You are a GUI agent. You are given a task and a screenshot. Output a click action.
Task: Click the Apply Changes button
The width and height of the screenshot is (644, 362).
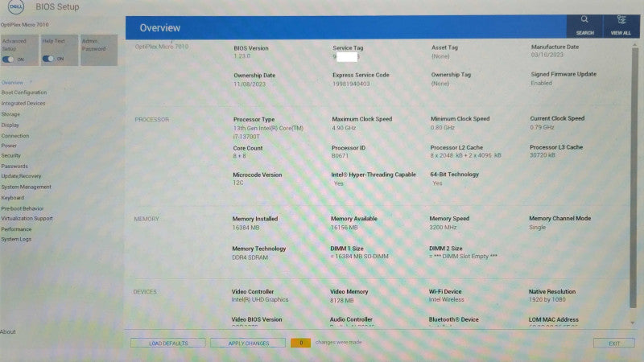(x=248, y=343)
